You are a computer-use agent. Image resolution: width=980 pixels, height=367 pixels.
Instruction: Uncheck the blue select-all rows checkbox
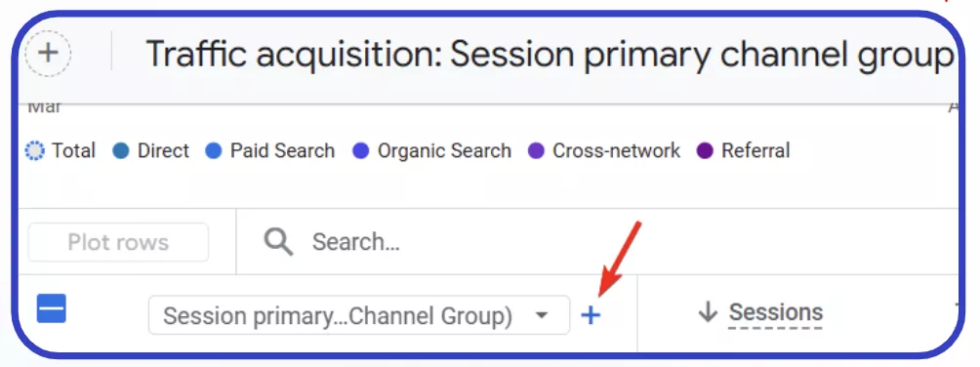click(52, 308)
